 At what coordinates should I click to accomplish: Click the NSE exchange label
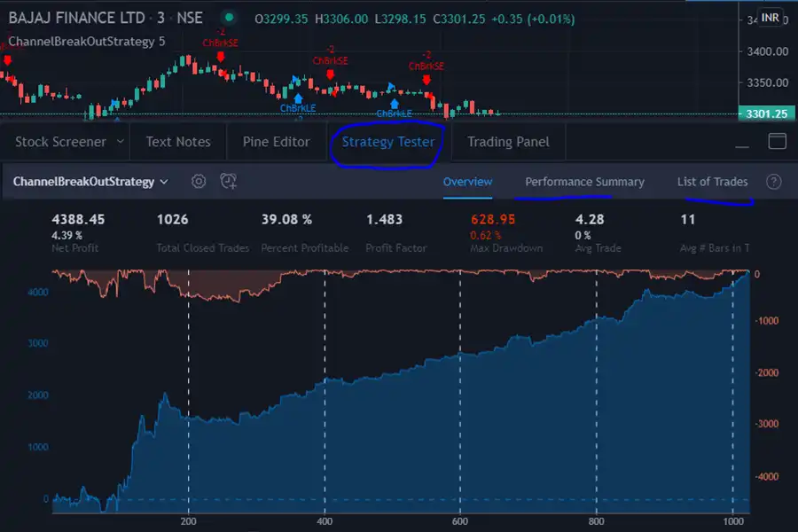[x=190, y=19]
